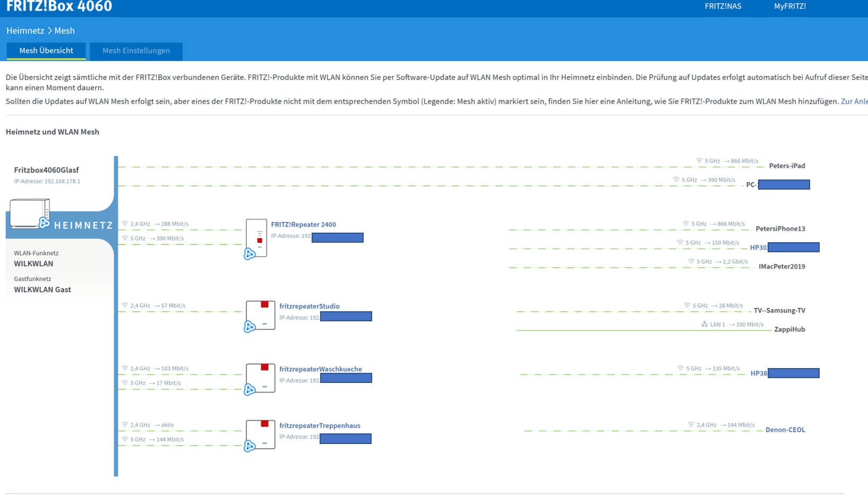Click Wi-Fi icon at Waschkueche 103 Mbit/s link

click(125, 368)
